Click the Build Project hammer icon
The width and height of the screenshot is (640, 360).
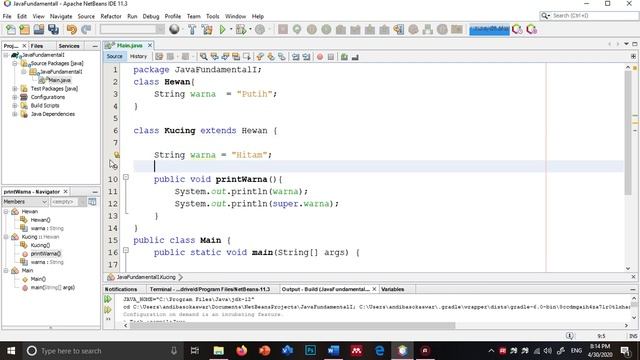[192, 29]
